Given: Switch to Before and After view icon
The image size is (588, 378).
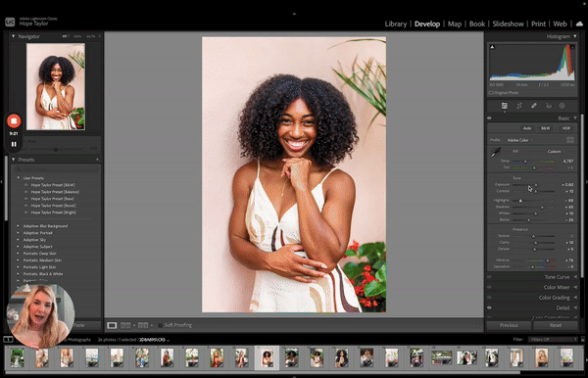Looking at the screenshot, I should coord(142,325).
